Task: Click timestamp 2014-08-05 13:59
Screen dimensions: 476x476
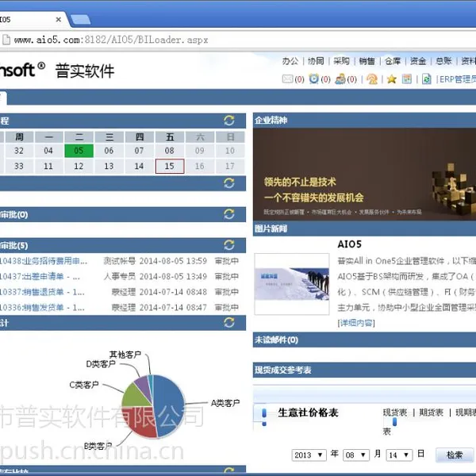Action: (x=173, y=261)
